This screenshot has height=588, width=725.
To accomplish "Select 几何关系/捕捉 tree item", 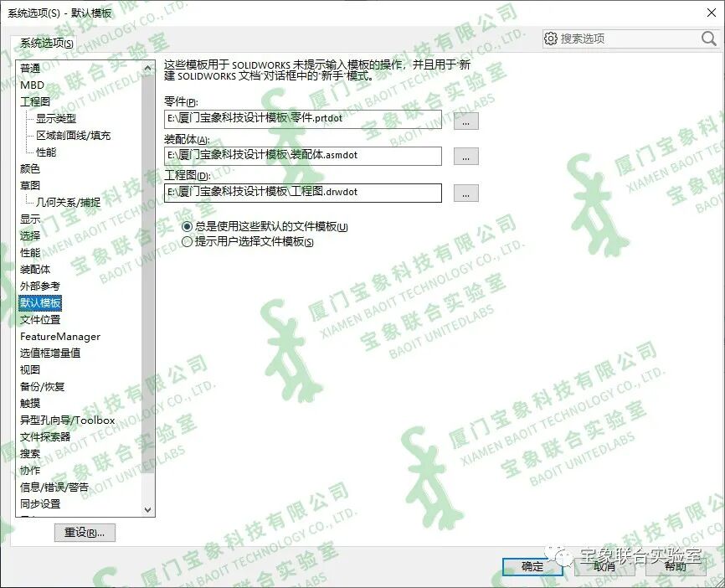I will tap(69, 202).
